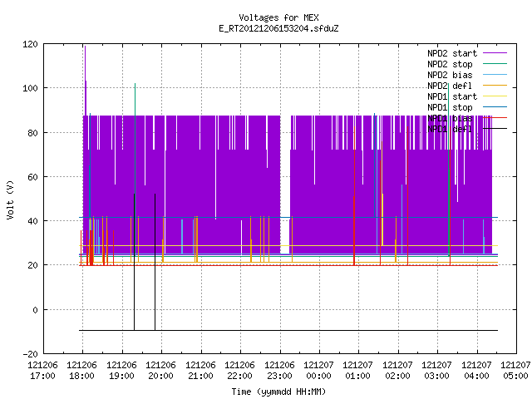The image size is (532, 399).
Task: Click the y-axis tick label 0
Action: (35, 310)
